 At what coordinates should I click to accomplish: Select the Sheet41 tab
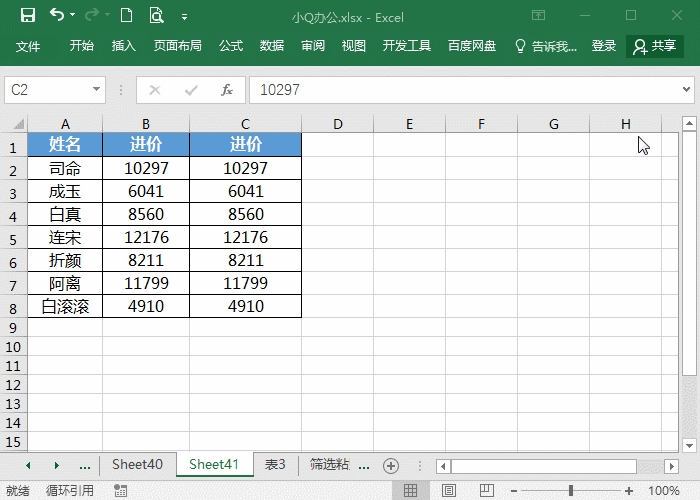(214, 465)
